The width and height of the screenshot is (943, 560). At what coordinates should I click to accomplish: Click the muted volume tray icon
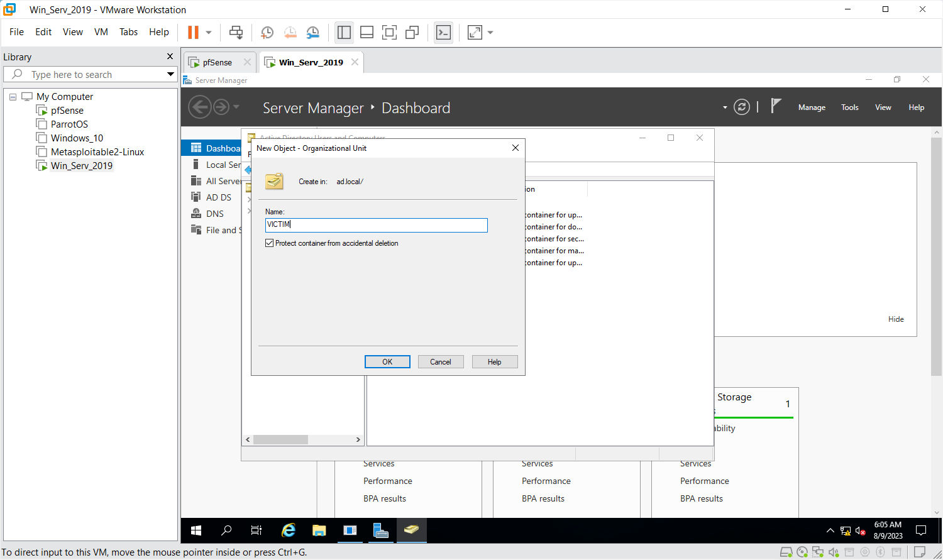pyautogui.click(x=861, y=531)
